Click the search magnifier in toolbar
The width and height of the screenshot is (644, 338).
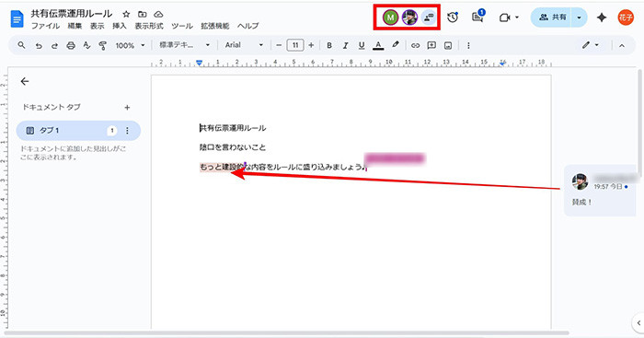pyautogui.click(x=22, y=45)
